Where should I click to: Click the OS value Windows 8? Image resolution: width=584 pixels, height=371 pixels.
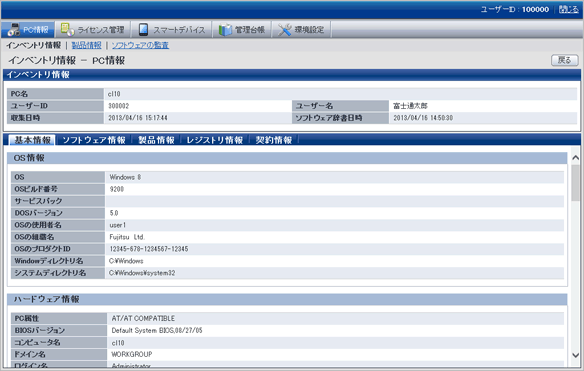(x=125, y=177)
